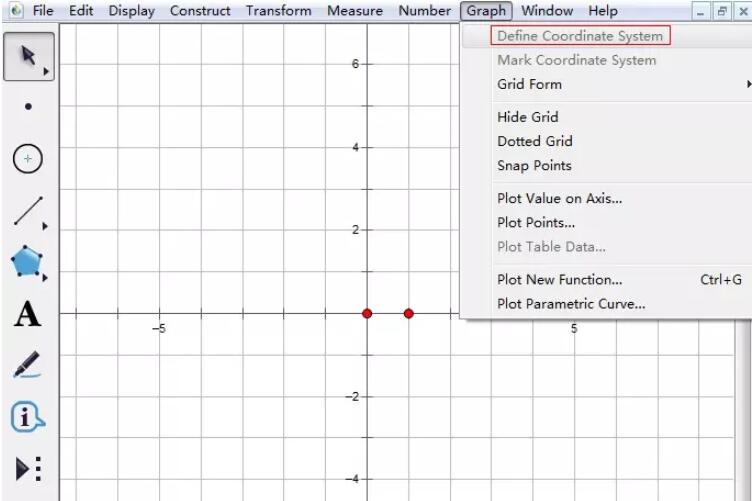752x501 pixels.
Task: Close the open Graph menu
Action: 486,11
